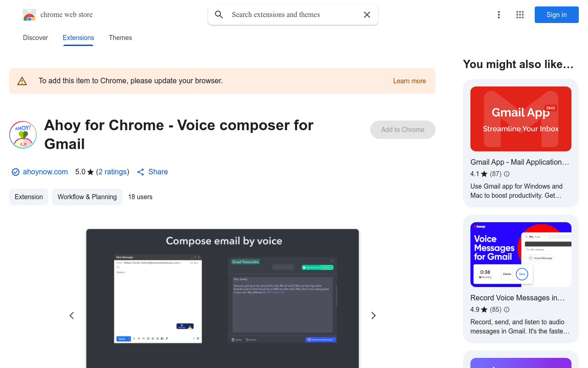This screenshot has height=368, width=588.
Task: Open the Learn more link
Action: click(409, 81)
